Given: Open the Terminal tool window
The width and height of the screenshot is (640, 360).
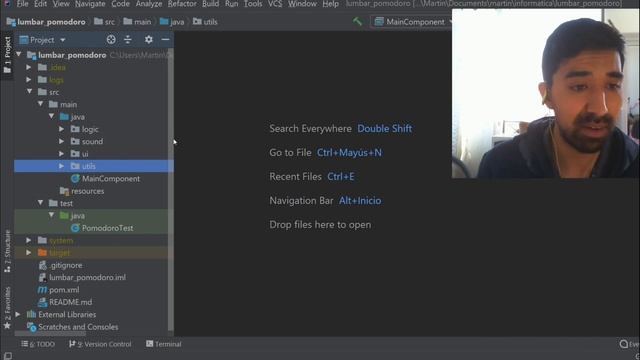Looking at the screenshot, I should [164, 344].
